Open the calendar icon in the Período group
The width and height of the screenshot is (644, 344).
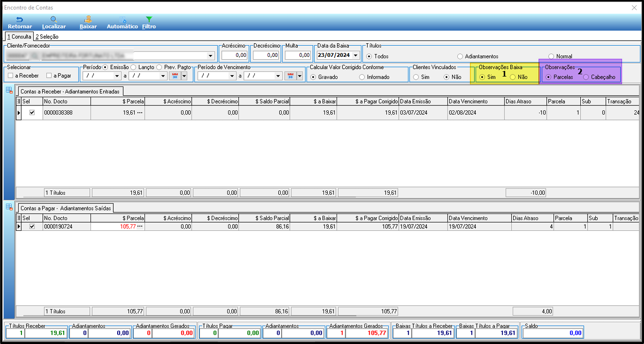pyautogui.click(x=175, y=76)
